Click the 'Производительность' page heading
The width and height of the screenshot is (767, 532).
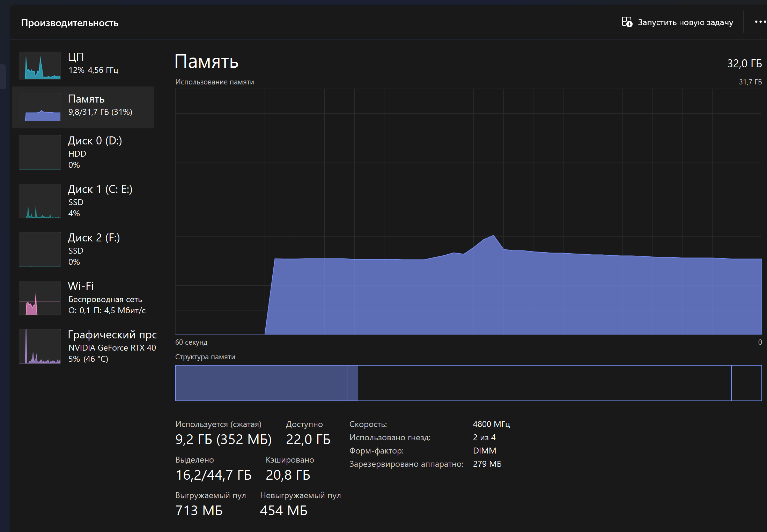[70, 23]
